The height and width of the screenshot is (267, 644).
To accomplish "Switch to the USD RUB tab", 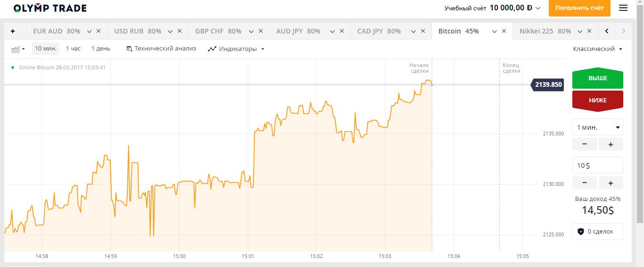I will pos(129,31).
